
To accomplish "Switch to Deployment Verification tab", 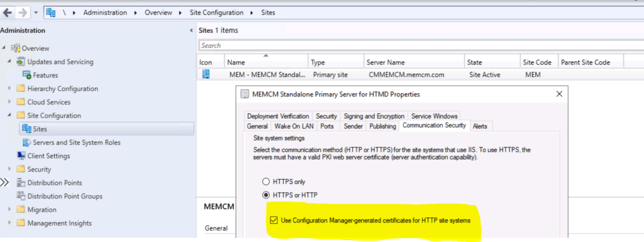I will 278,116.
